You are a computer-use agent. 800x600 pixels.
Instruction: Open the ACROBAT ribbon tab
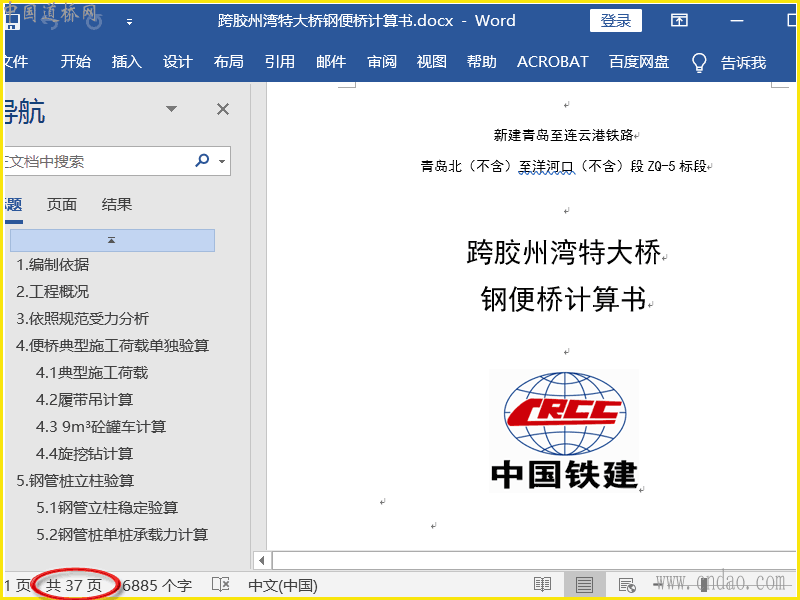[553, 62]
